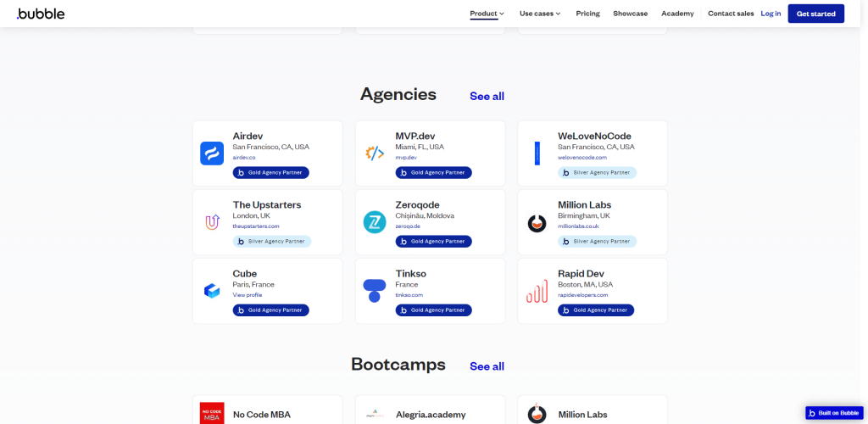Open the mvp.dev website link
Screen dimensions: 868x424
click(x=406, y=158)
